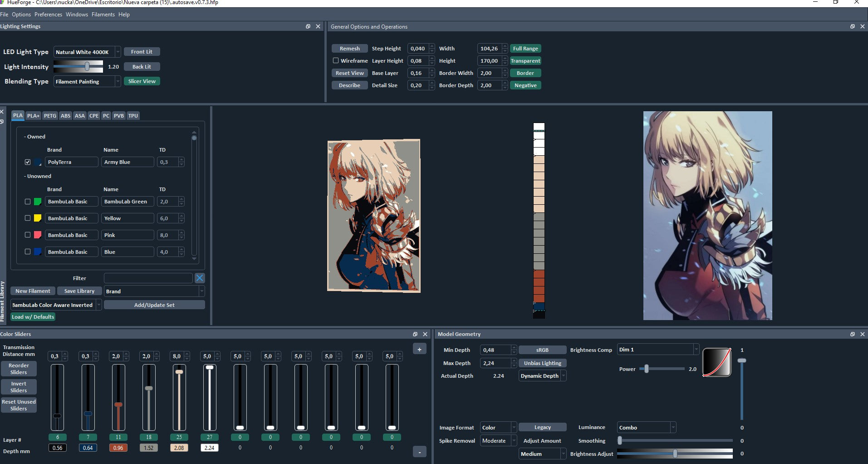The image size is (868, 464).
Task: Click the Power slider
Action: click(662, 369)
